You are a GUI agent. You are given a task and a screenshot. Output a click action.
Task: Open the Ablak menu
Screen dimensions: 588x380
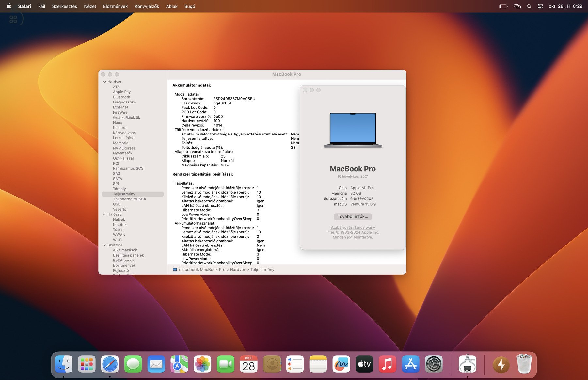coord(172,6)
